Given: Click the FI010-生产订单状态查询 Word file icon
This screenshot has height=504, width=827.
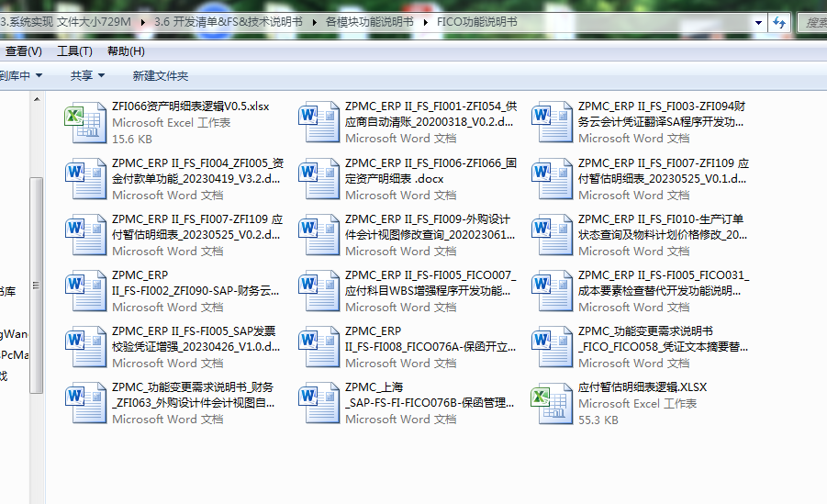Looking at the screenshot, I should [x=552, y=234].
